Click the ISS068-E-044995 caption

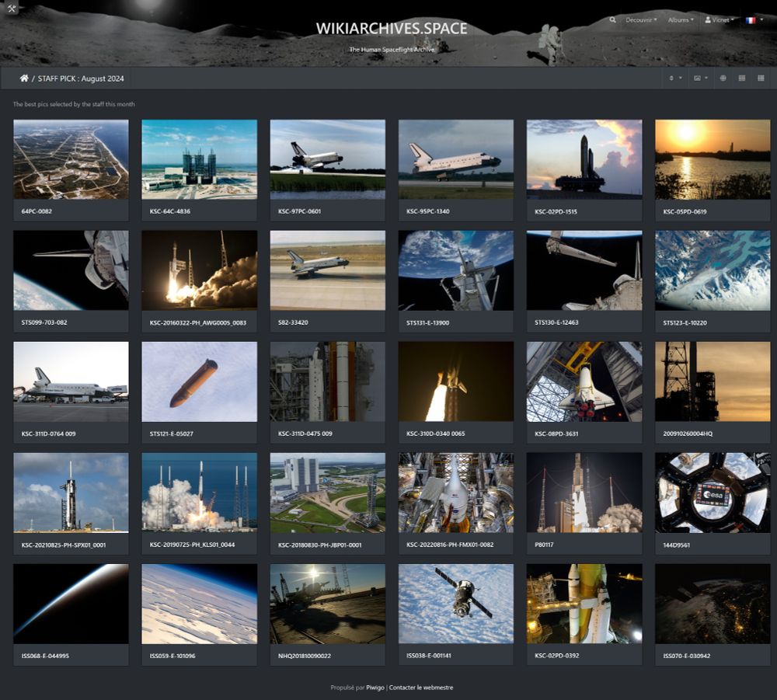[45, 656]
